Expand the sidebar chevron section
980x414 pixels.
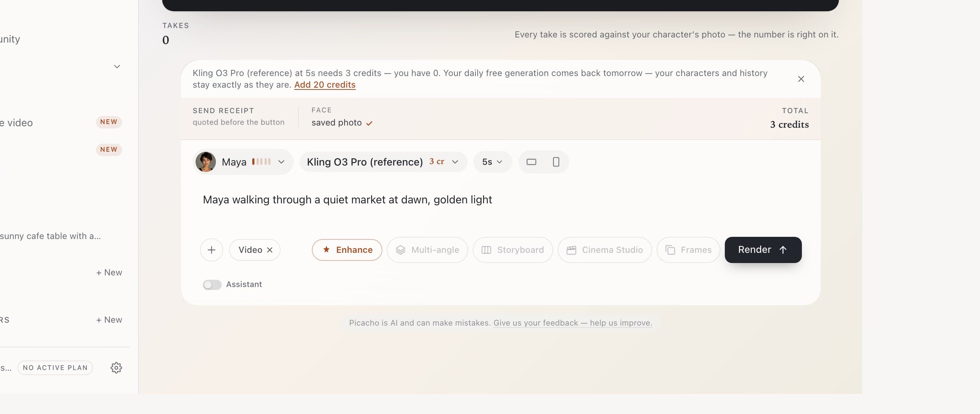click(117, 67)
